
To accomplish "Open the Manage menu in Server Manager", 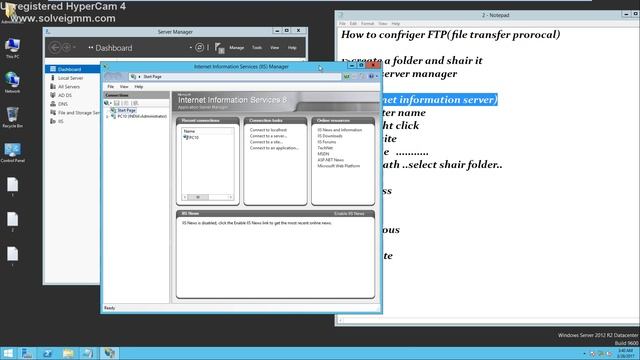I will point(236,48).
